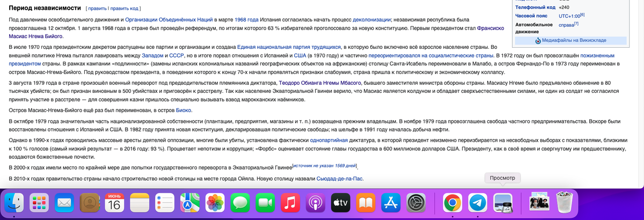Launch the Reminders app
The height and width of the screenshot is (220, 644).
(165, 203)
